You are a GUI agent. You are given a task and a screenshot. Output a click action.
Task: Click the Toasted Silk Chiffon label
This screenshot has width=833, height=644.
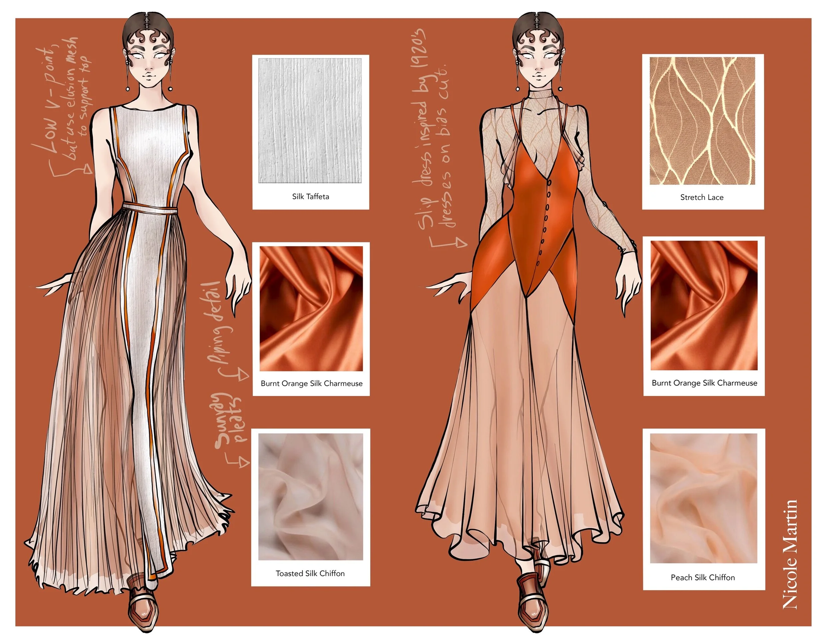pyautogui.click(x=310, y=573)
